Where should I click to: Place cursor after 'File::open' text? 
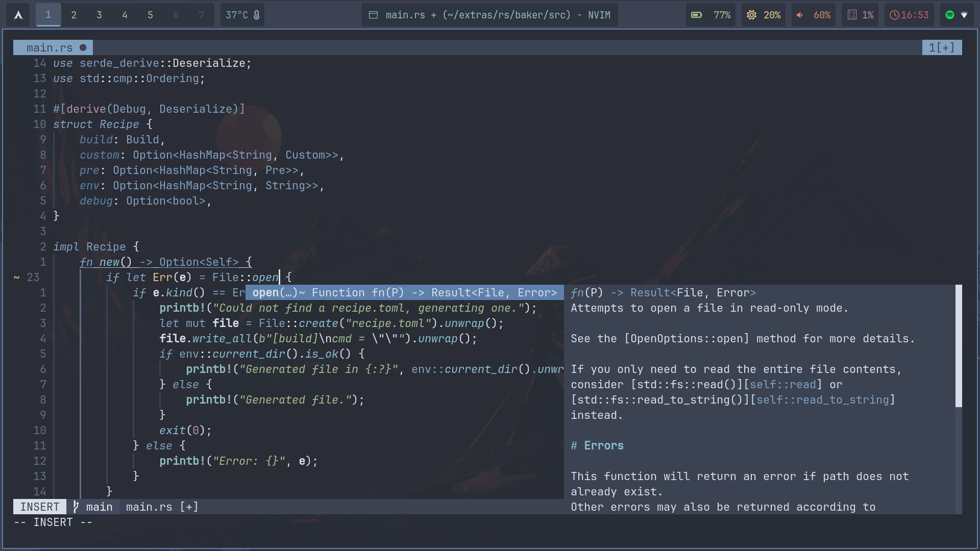(x=279, y=277)
